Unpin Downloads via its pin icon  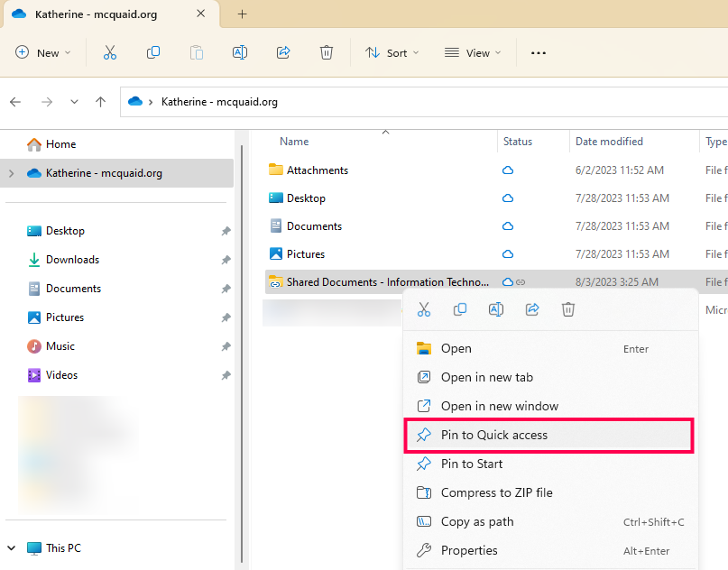226,260
